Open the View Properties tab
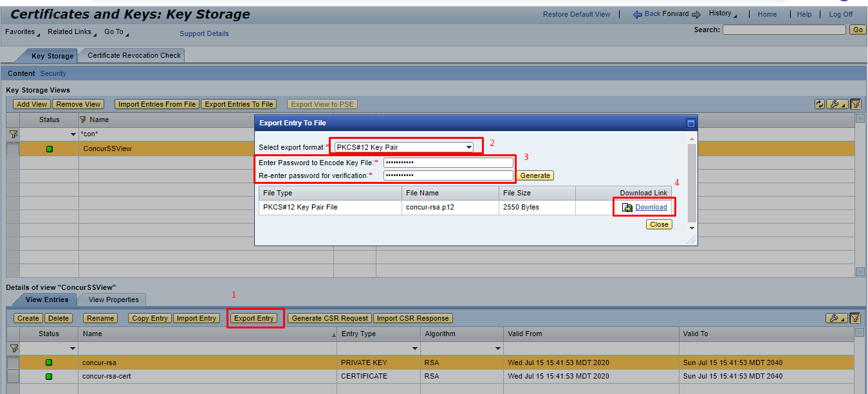Screen dimensions: 868x394 click(114, 300)
